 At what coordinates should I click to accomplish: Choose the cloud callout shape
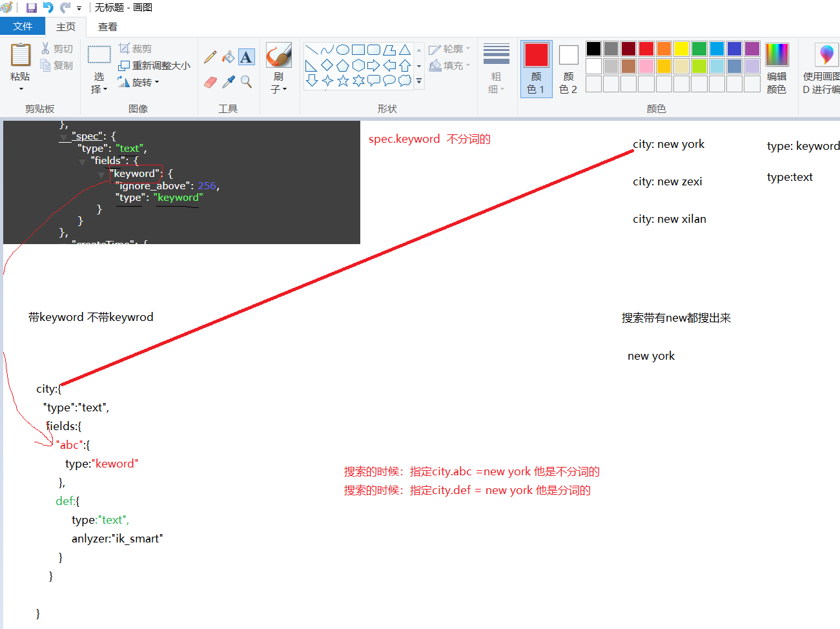405,81
